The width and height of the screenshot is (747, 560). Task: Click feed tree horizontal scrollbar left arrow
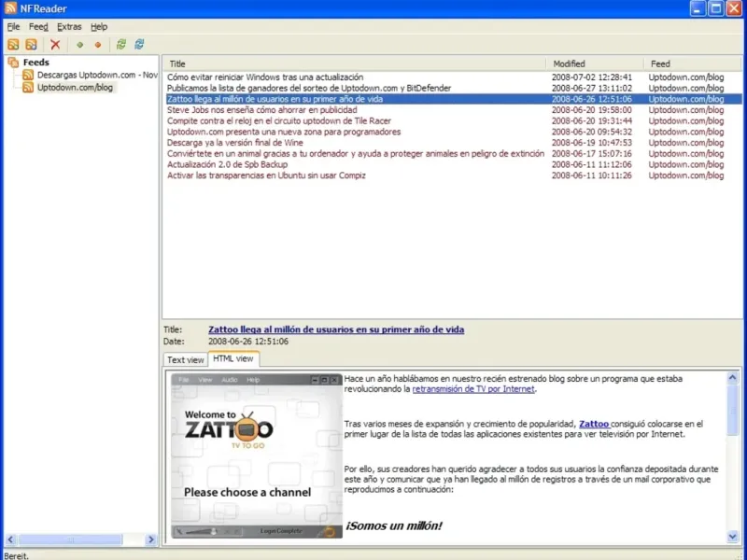point(10,539)
